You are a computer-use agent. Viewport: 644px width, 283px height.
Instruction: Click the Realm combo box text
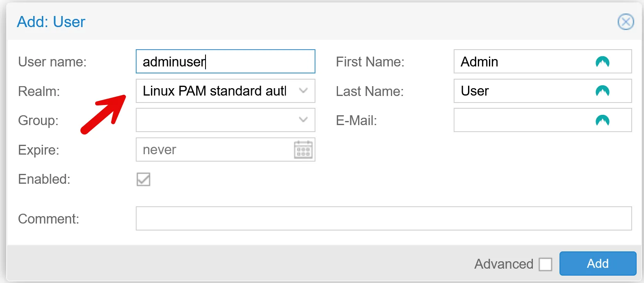pyautogui.click(x=215, y=91)
